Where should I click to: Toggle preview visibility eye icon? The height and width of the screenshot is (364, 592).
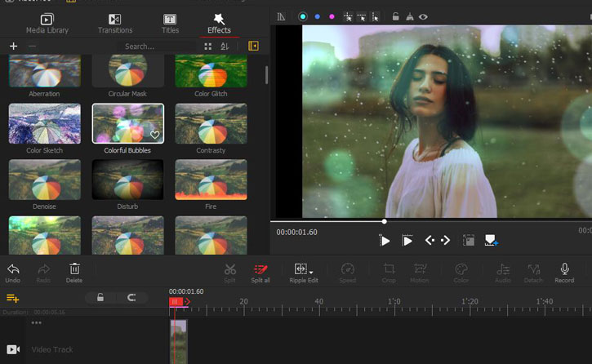pos(423,16)
